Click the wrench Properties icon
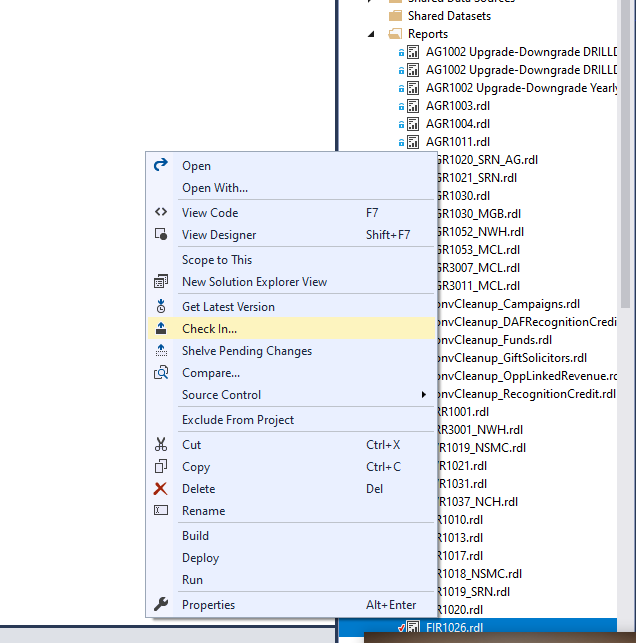 (161, 604)
